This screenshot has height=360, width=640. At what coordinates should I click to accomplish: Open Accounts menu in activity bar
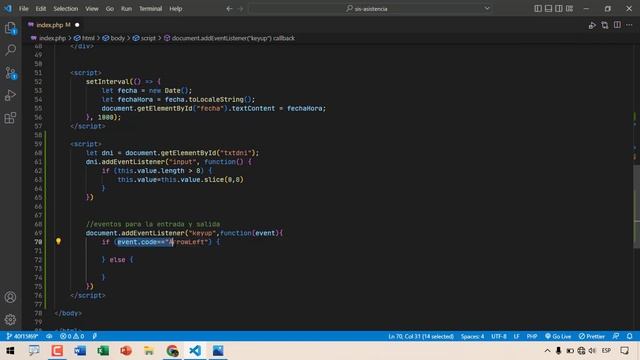point(11,297)
